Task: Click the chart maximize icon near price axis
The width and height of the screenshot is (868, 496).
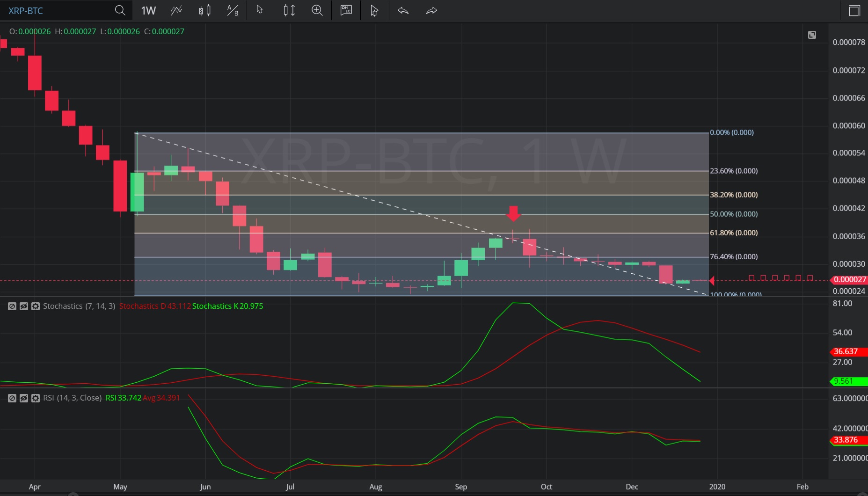Action: 812,35
